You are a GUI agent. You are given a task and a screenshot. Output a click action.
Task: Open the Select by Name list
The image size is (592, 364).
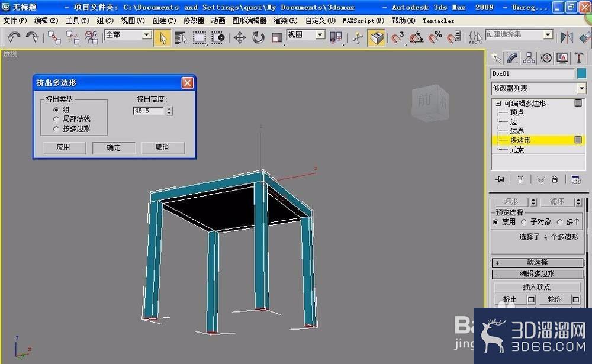[x=181, y=38]
